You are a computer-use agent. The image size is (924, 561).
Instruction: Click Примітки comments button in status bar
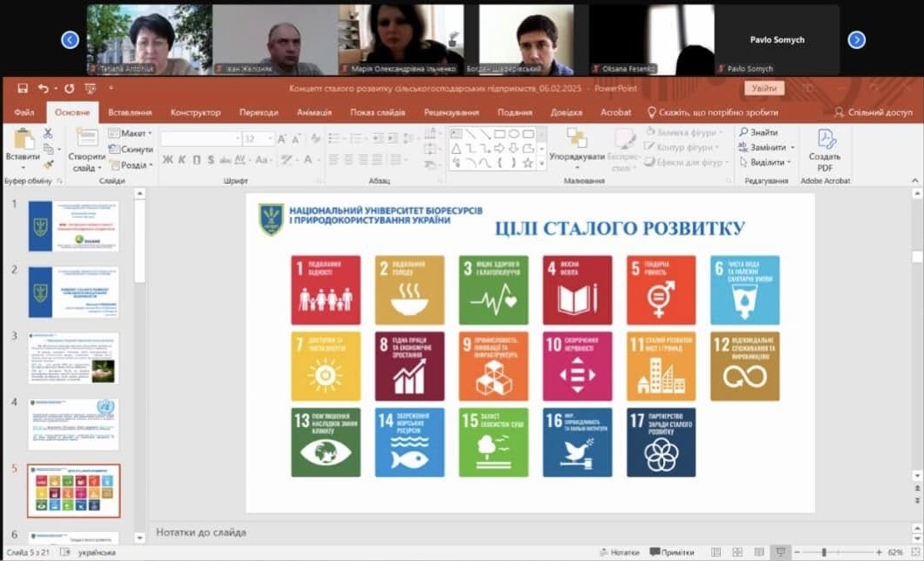point(672,552)
